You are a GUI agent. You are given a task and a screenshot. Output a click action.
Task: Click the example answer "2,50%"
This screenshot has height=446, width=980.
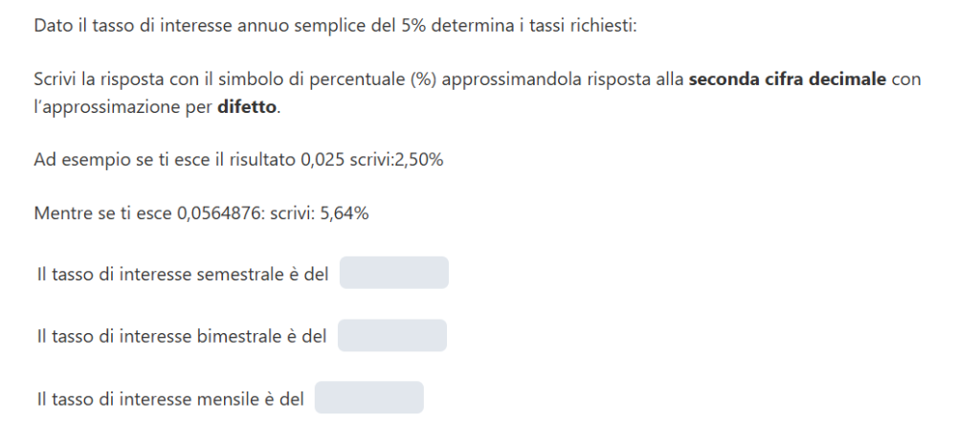click(x=419, y=160)
